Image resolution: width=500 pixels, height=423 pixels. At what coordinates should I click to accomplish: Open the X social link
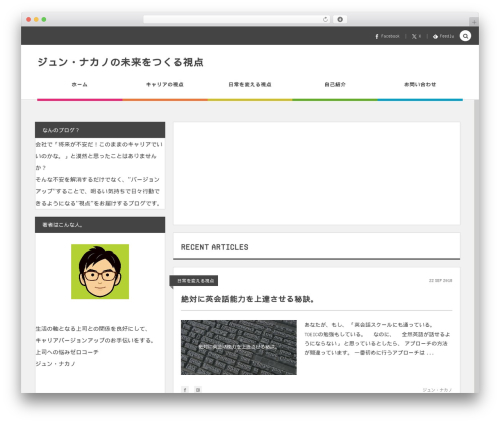point(416,36)
